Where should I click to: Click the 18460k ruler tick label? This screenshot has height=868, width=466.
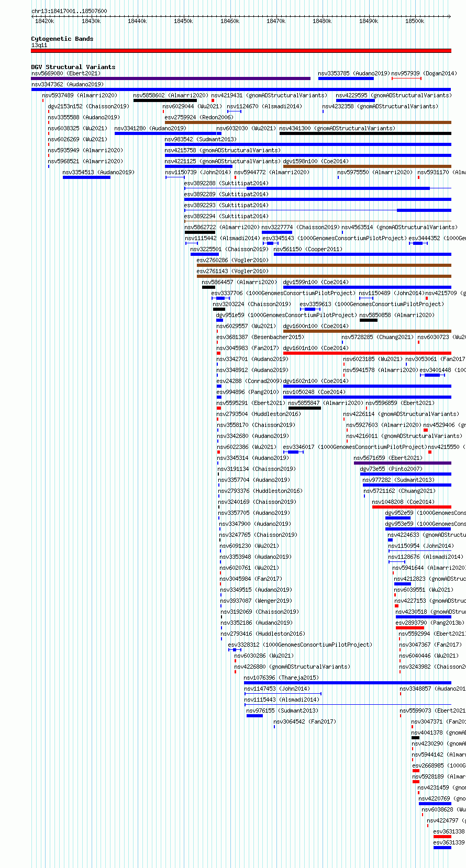pos(230,21)
